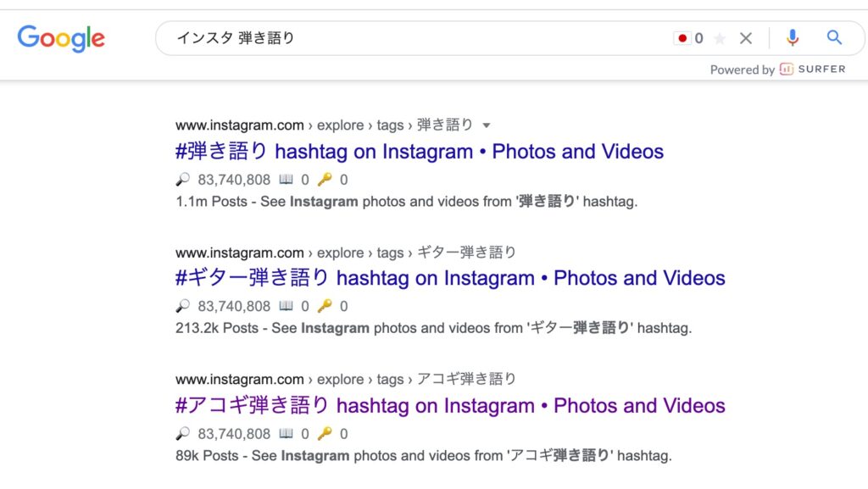Click the Powered by SURFER label

click(x=777, y=69)
